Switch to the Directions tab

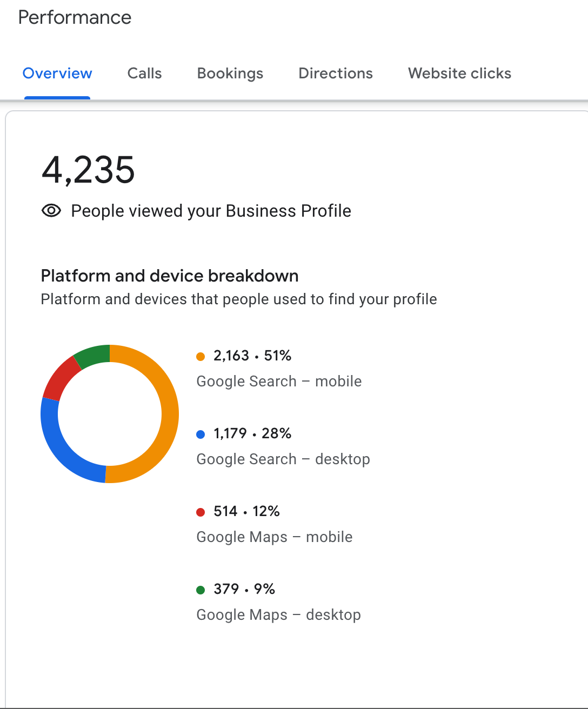336,73
